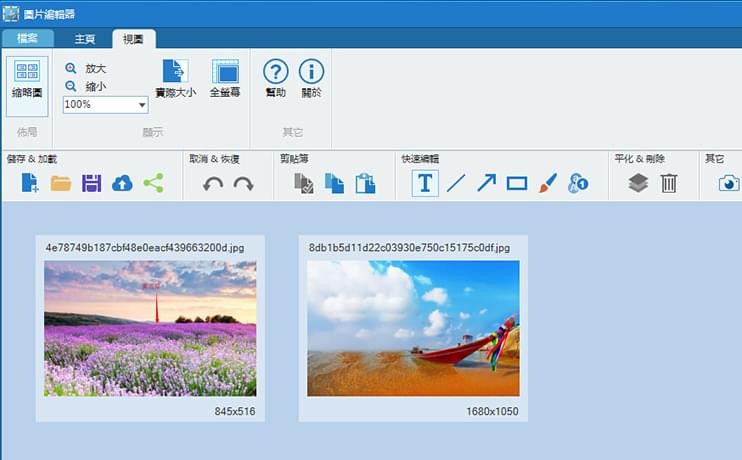Image resolution: width=742 pixels, height=460 pixels.
Task: Save with the purple floppy disk icon
Action: [91, 183]
